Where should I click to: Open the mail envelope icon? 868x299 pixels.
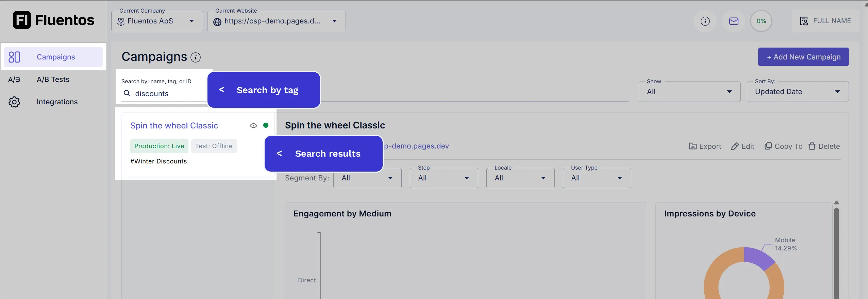coord(734,21)
